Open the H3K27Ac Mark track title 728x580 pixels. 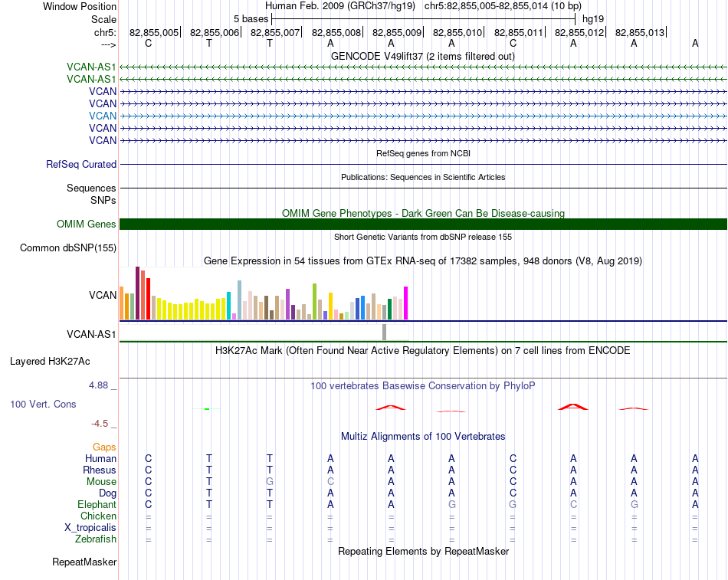[422, 351]
